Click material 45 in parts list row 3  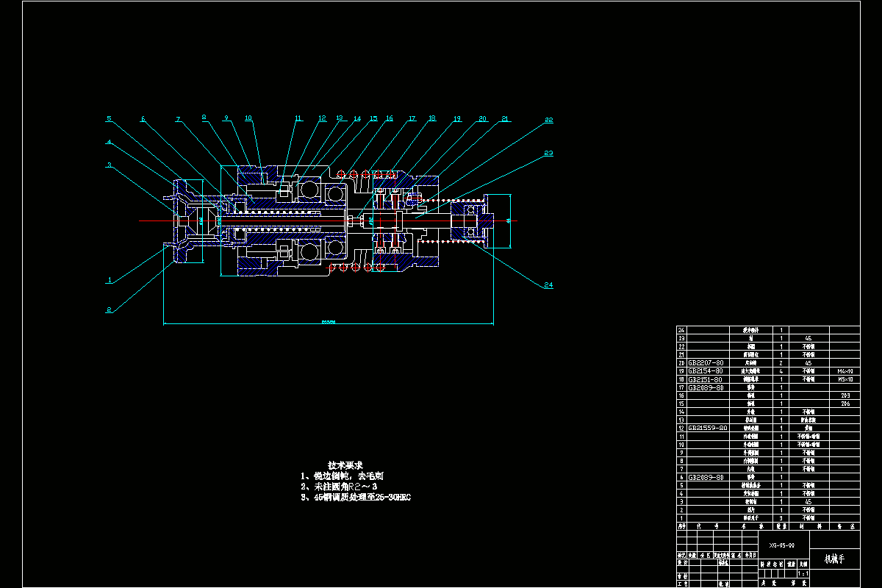point(808,501)
